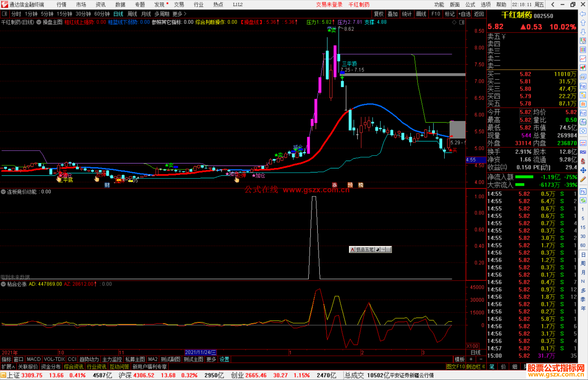Select the 日 period in right sidebar
Screen dimensions: 588x380
tap(583, 255)
